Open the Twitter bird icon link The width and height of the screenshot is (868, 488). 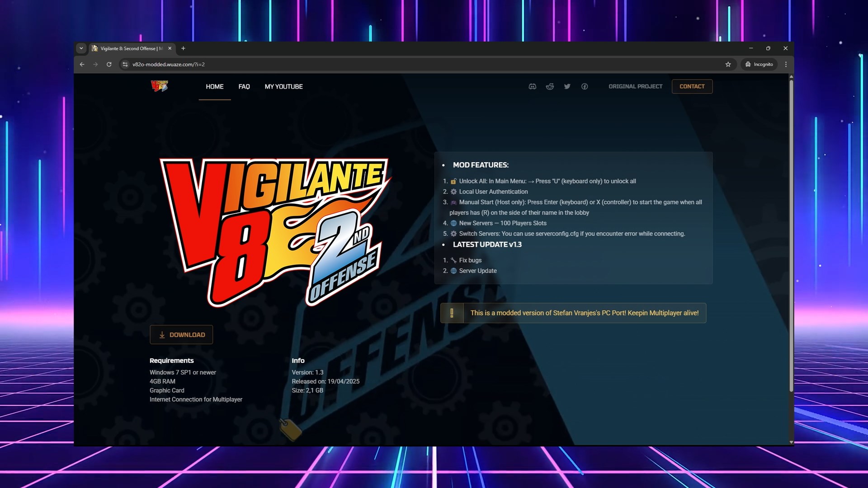point(567,86)
